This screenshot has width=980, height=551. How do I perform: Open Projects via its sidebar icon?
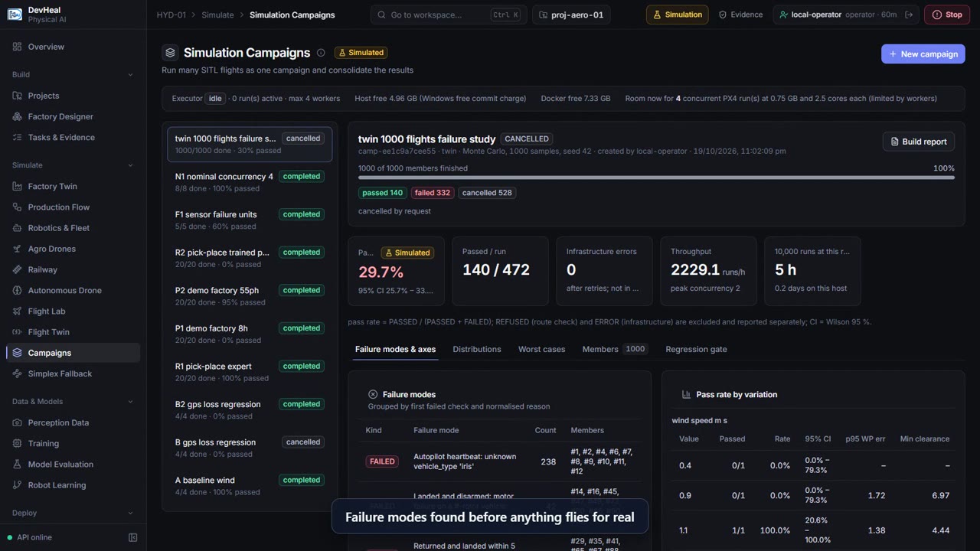click(17, 96)
